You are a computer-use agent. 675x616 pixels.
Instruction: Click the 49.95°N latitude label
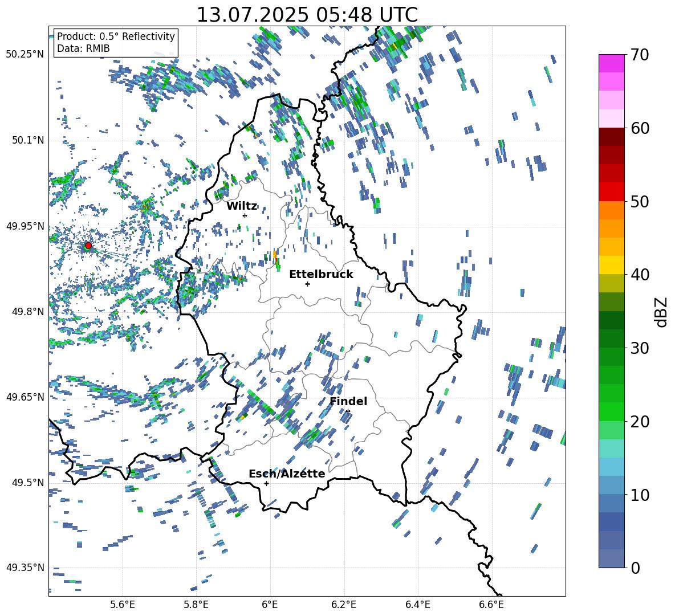(x=25, y=226)
